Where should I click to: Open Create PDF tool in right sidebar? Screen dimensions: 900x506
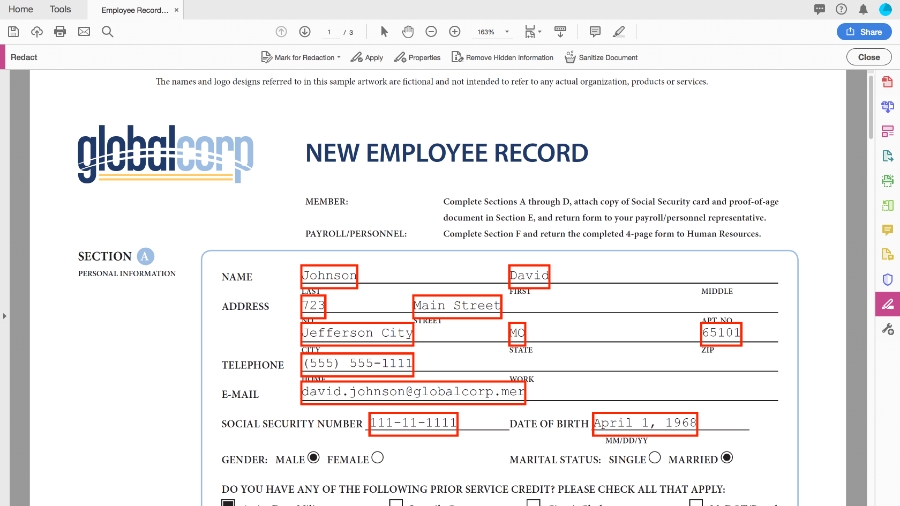(x=887, y=81)
